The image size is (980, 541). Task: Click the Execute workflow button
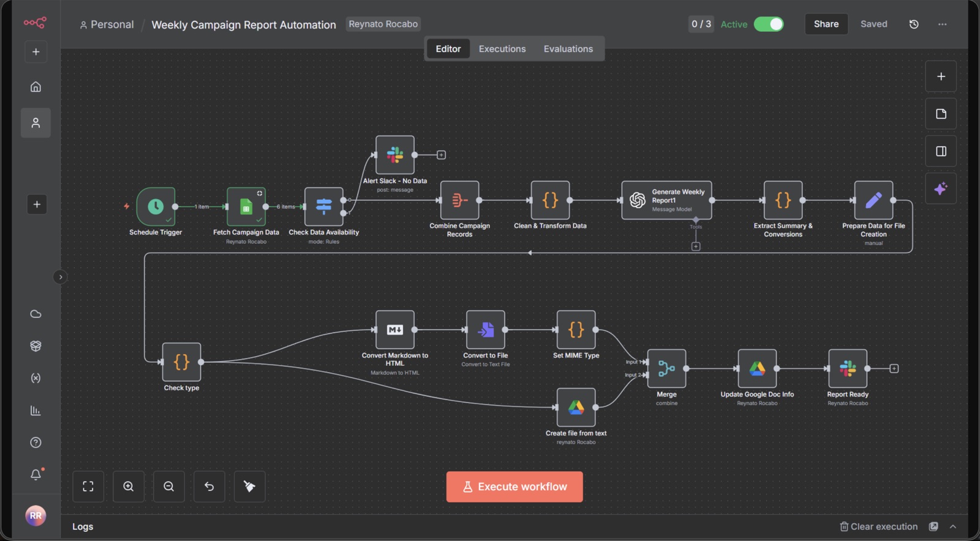click(x=514, y=486)
